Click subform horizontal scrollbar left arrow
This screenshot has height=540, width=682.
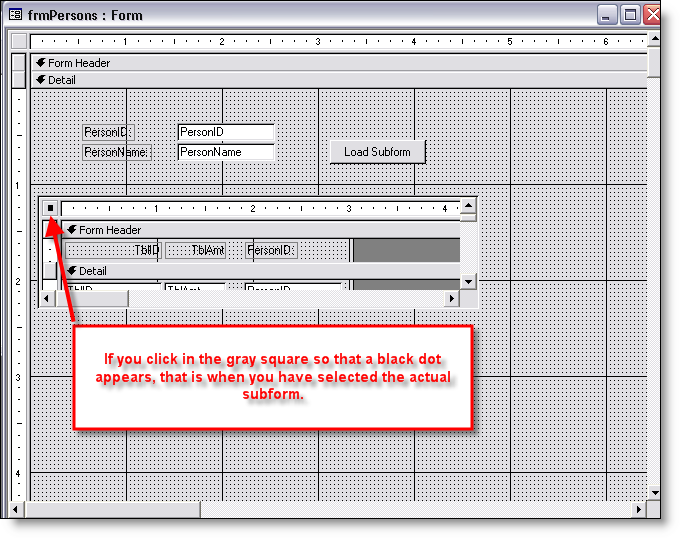[x=47, y=299]
